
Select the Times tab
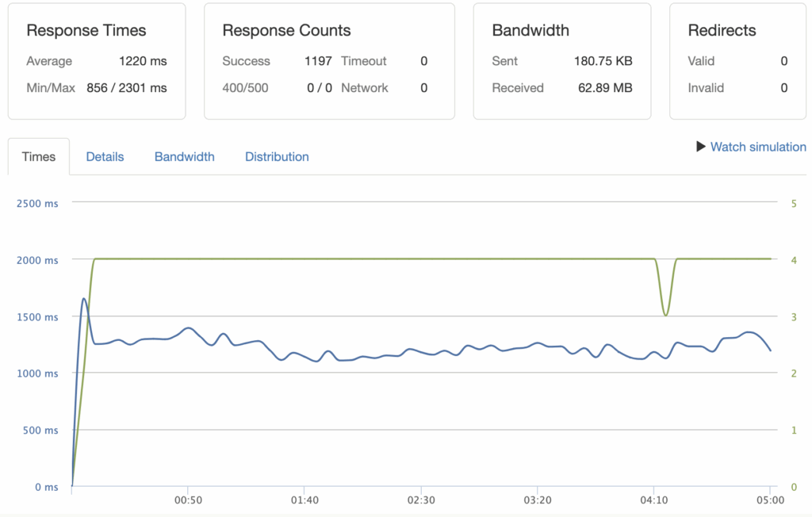pos(39,157)
